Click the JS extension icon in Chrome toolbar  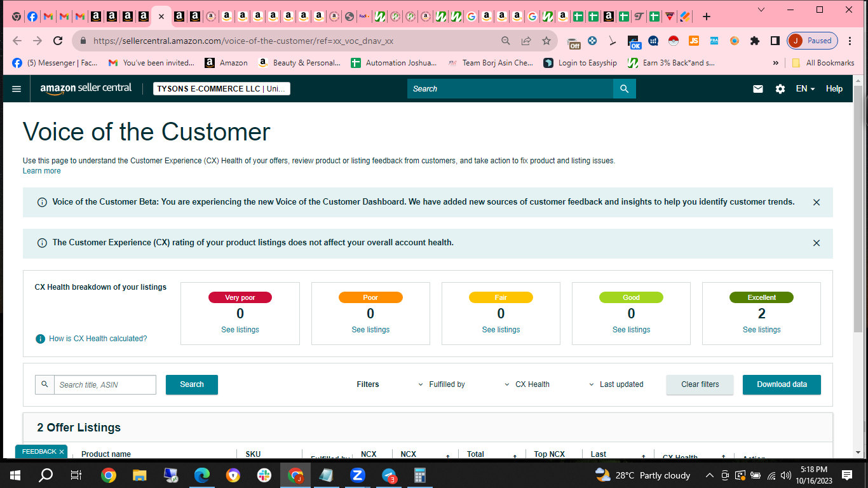[x=694, y=41]
